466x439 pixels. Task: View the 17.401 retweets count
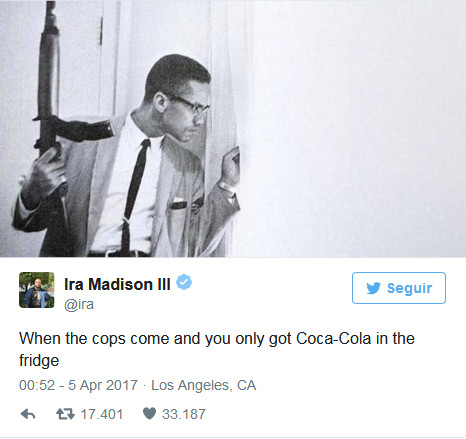click(x=102, y=414)
